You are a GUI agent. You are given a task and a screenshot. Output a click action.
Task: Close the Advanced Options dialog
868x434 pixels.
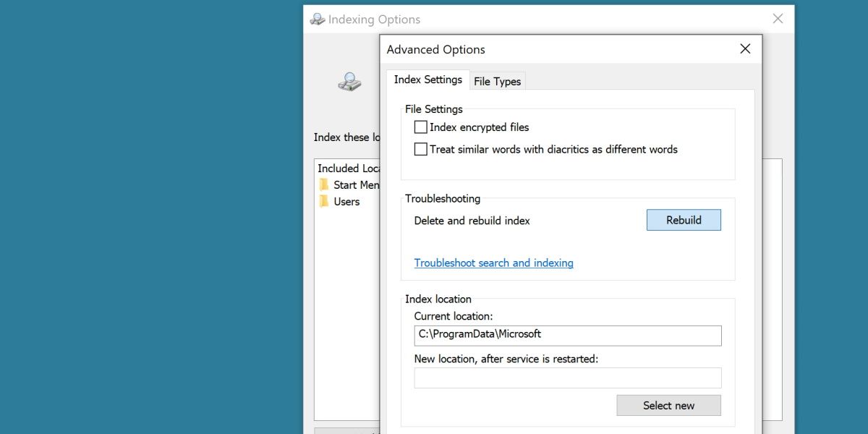pos(745,48)
